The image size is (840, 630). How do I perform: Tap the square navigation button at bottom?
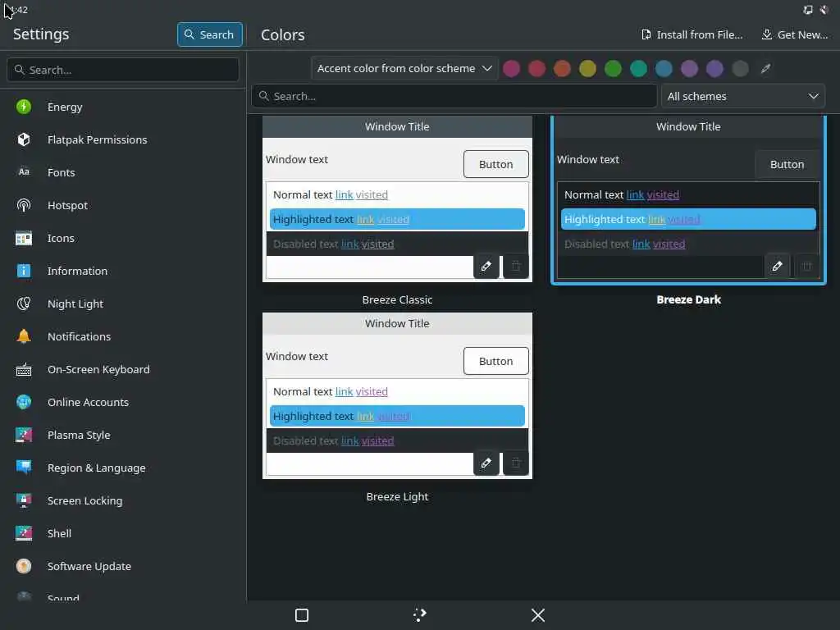(x=302, y=615)
